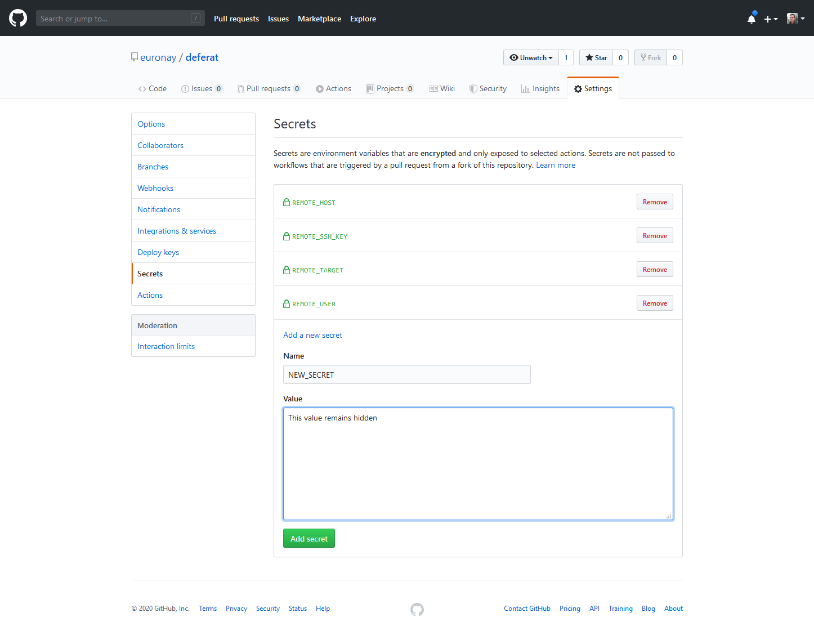The image size is (814, 644).
Task: Focus the secret Value textarea
Action: [x=478, y=463]
